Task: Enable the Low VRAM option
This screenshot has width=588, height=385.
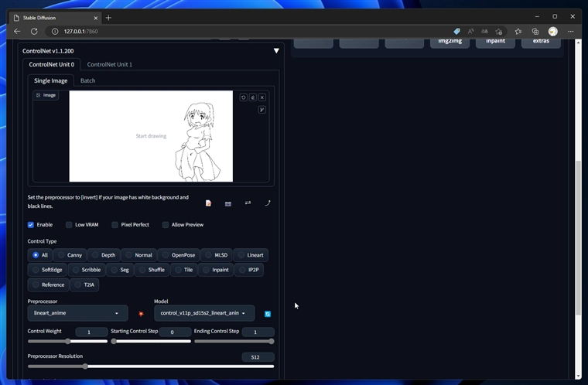Action: click(69, 225)
